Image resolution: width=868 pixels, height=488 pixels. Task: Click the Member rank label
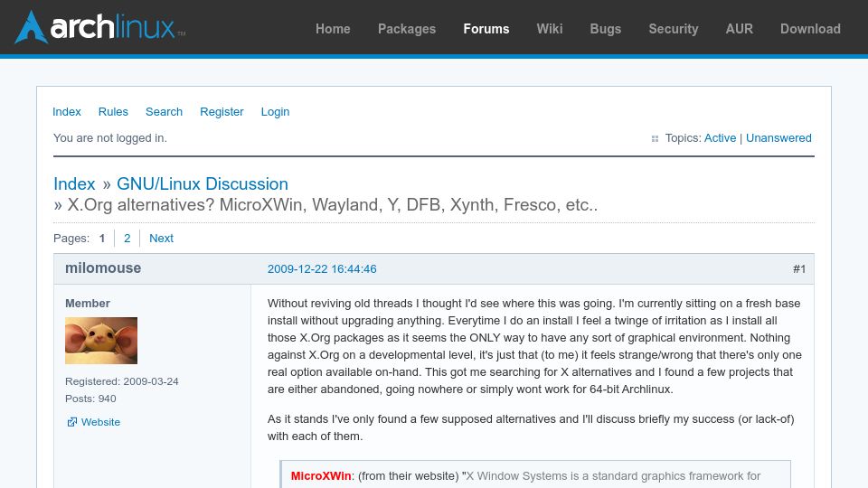click(88, 304)
